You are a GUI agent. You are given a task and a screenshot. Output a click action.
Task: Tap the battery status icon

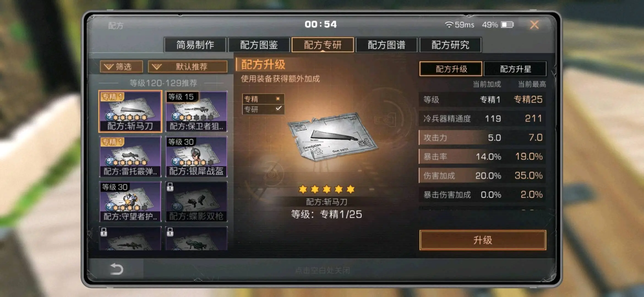pos(507,25)
